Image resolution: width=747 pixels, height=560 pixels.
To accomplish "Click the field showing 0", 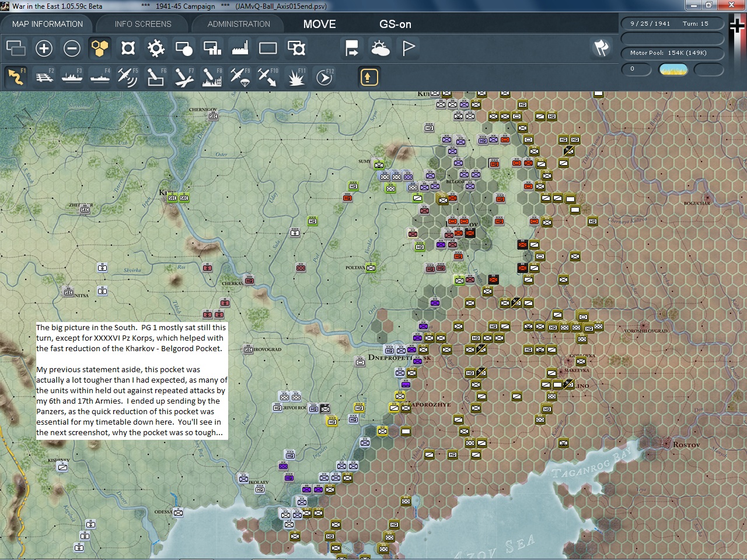I will pos(636,69).
